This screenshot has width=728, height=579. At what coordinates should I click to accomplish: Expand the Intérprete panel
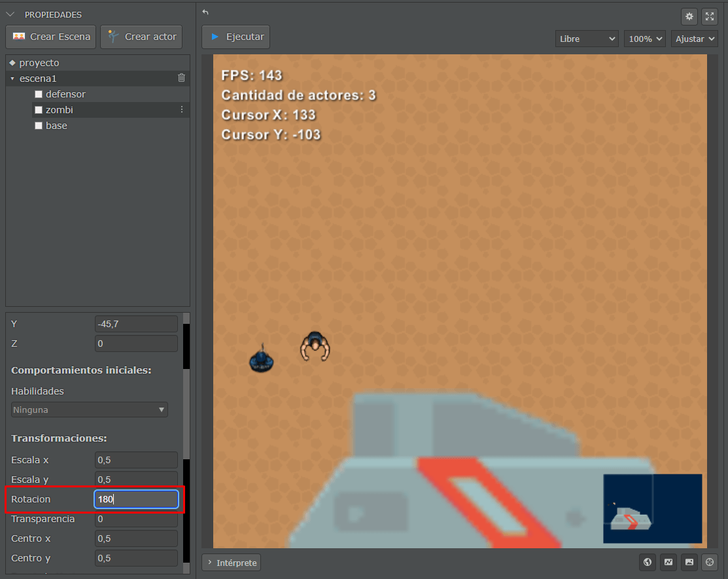click(231, 562)
